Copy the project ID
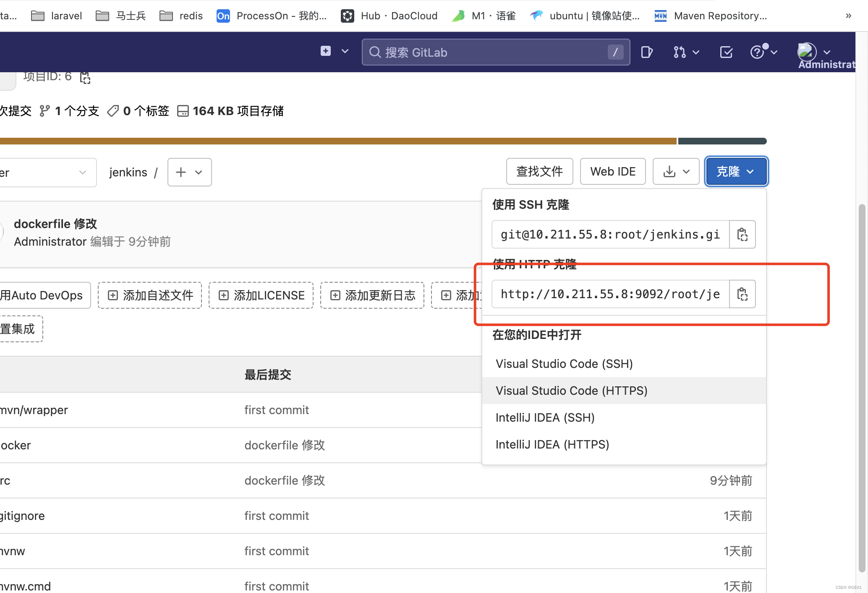This screenshot has height=593, width=868. pyautogui.click(x=85, y=78)
